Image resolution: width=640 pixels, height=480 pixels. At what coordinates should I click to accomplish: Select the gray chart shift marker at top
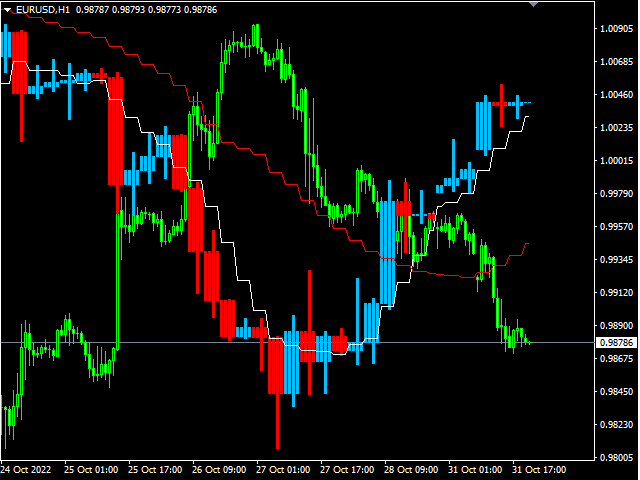coord(533,4)
